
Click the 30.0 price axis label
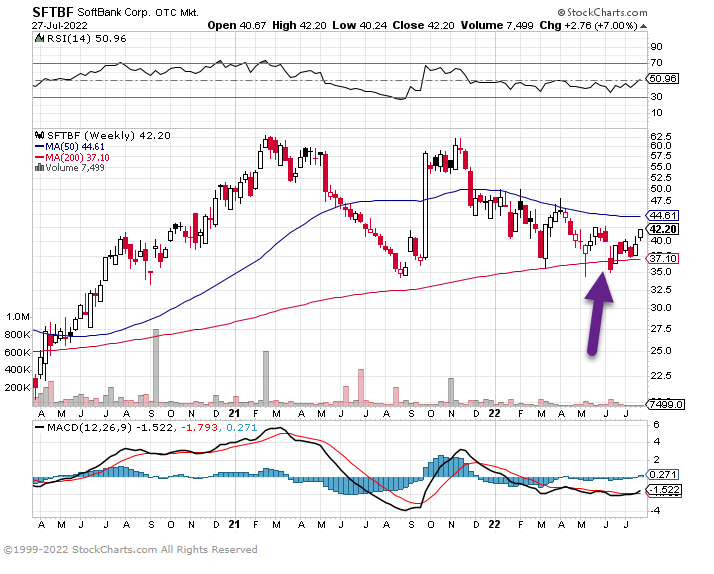pos(661,308)
